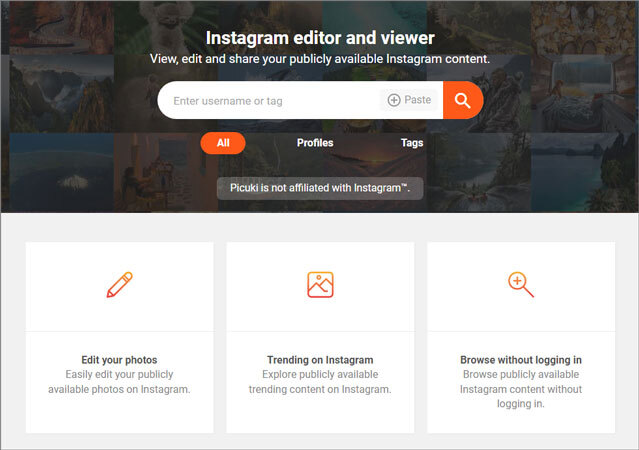Open 'Trending on Instagram' heading
Viewport: 639px width, 450px height.
(x=320, y=360)
